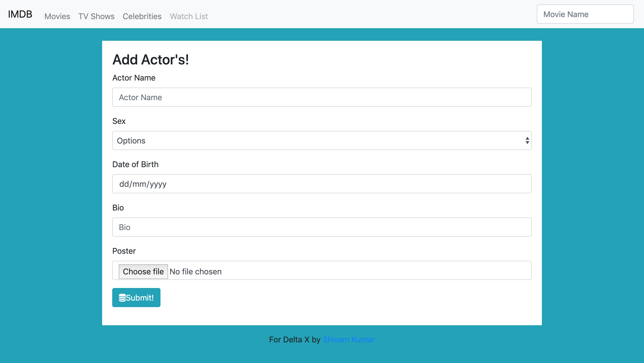The height and width of the screenshot is (363, 644).
Task: Click the IMDB brand logo
Action: point(20,14)
